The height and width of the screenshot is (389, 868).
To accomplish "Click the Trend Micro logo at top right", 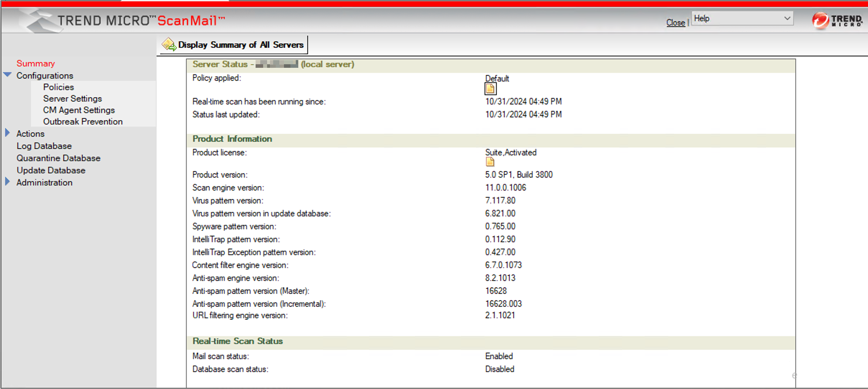I will pos(837,20).
